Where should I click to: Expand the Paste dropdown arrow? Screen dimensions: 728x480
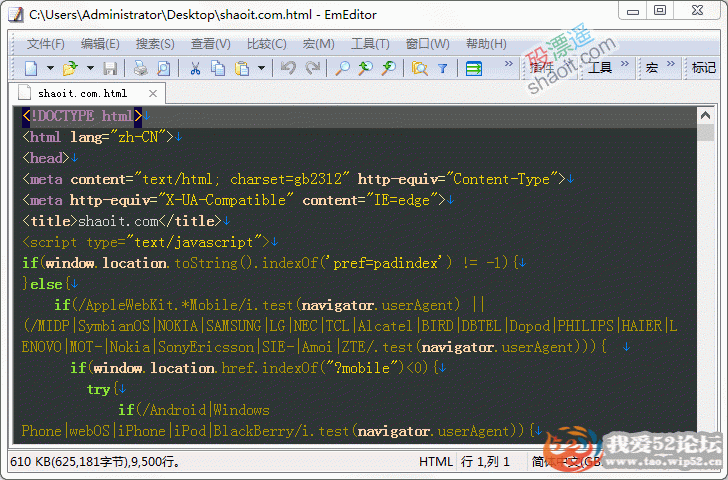261,68
